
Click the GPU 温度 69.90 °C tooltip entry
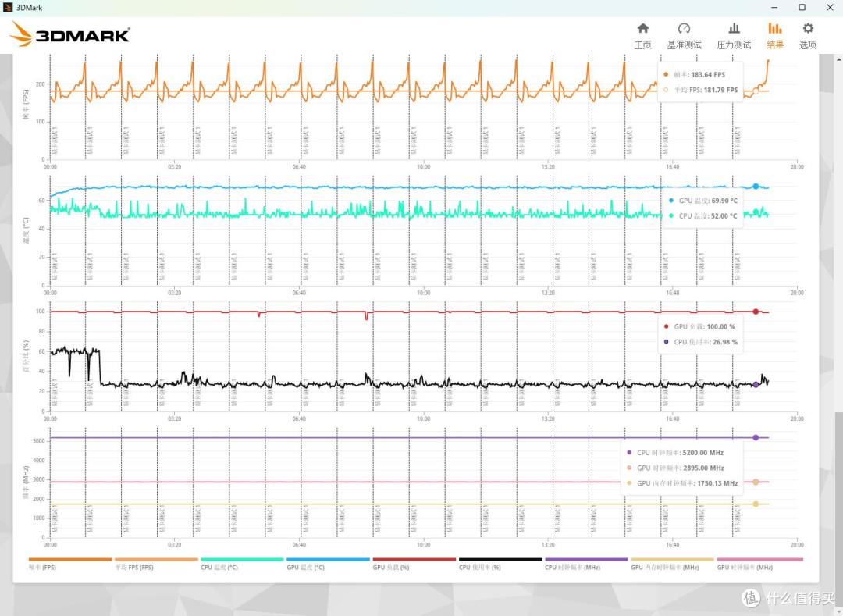click(x=703, y=201)
